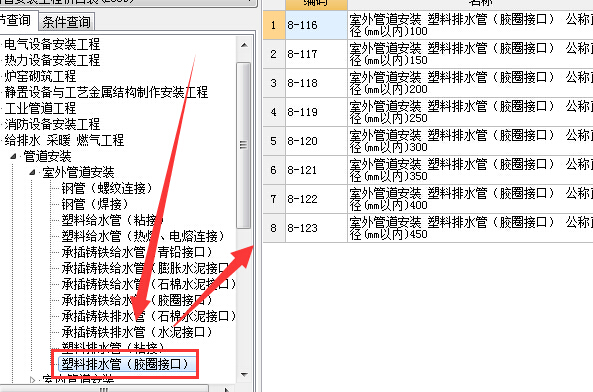Switch to the 条件查询 tab
The image size is (593, 392).
(66, 22)
